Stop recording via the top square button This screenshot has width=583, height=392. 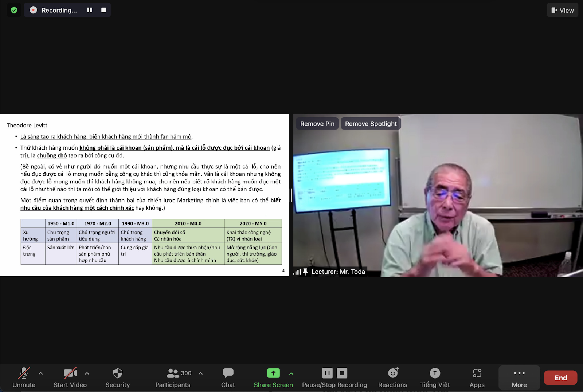pos(103,10)
